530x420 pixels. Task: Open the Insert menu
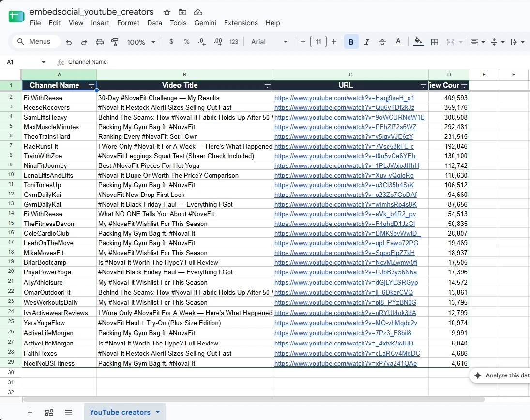[x=100, y=23]
